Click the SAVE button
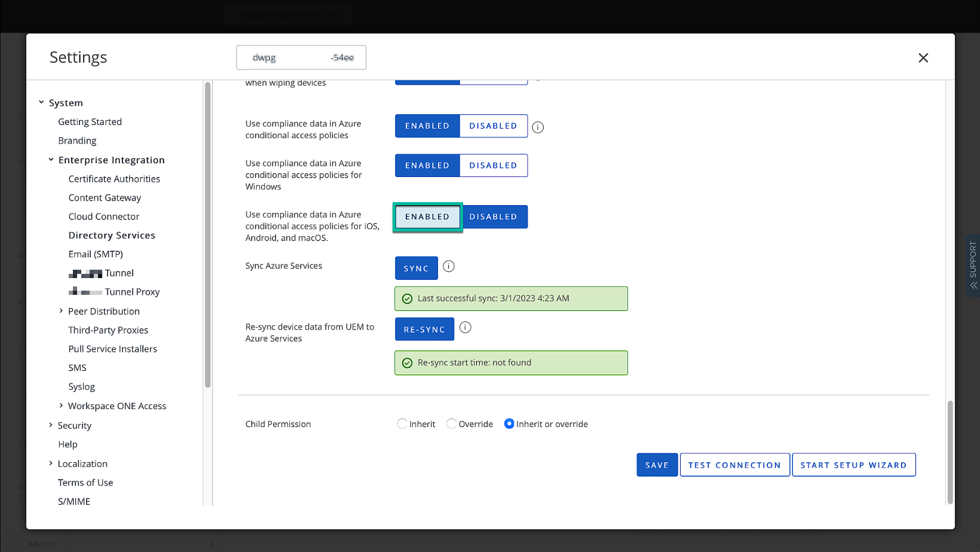 [657, 465]
